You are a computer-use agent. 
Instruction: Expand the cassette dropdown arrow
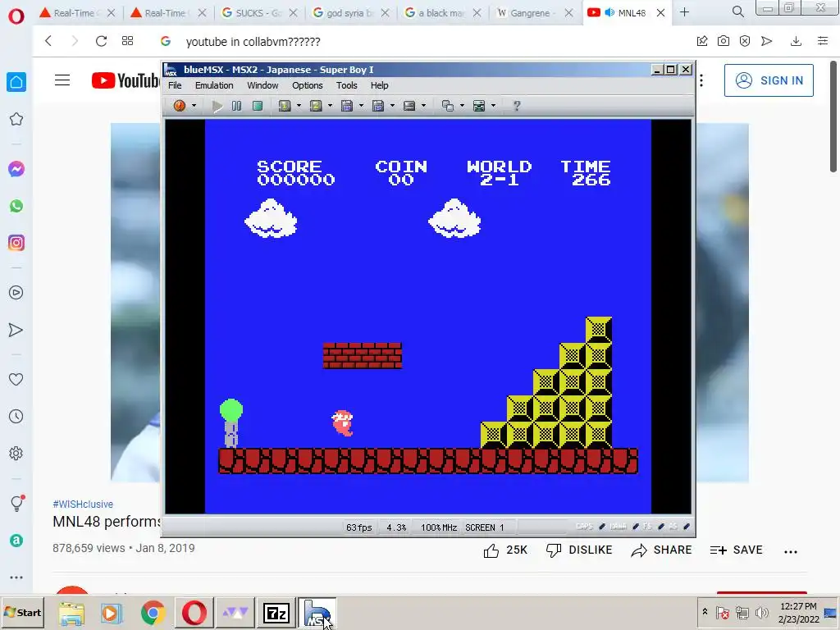coord(423,106)
